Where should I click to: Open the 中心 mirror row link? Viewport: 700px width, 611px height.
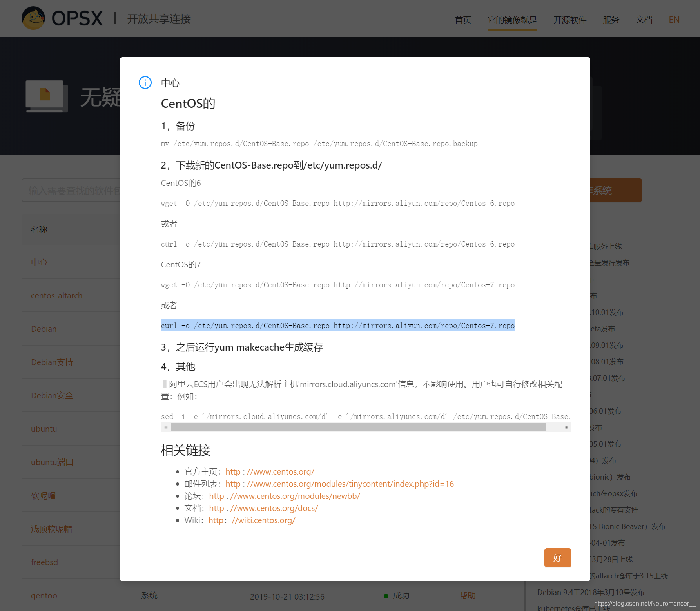coord(39,262)
